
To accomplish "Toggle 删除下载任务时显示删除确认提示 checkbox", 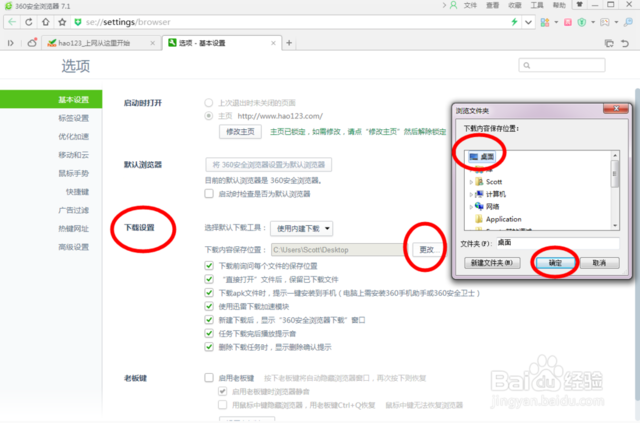I will point(209,347).
